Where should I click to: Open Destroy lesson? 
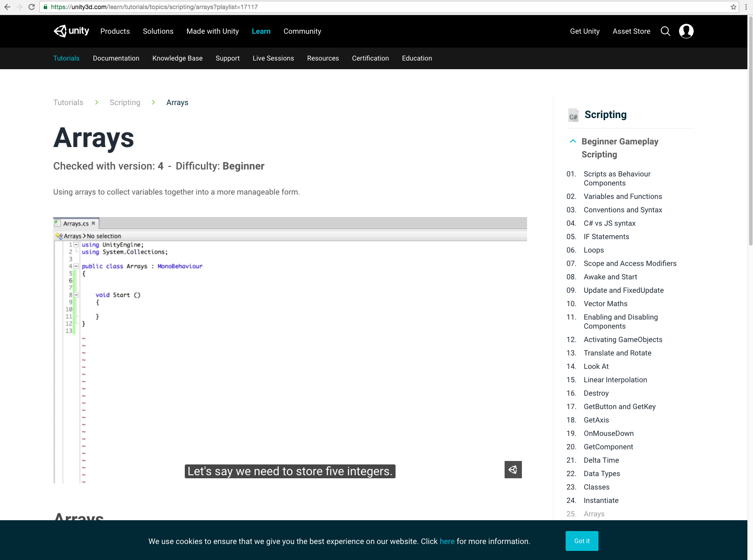(x=596, y=393)
